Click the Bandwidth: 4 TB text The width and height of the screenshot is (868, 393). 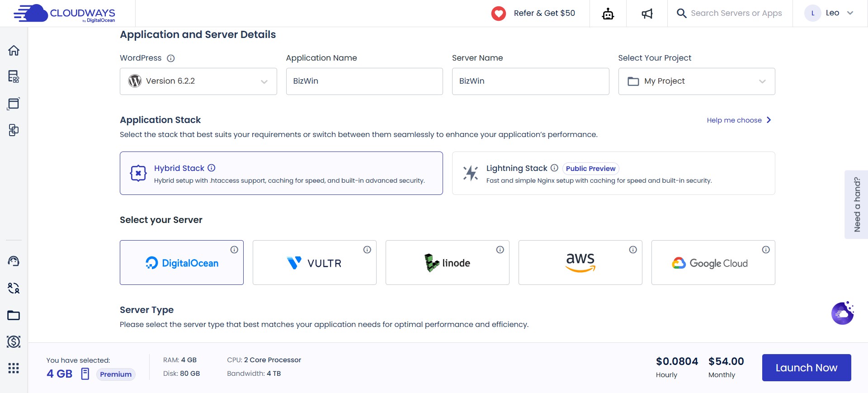pos(254,374)
